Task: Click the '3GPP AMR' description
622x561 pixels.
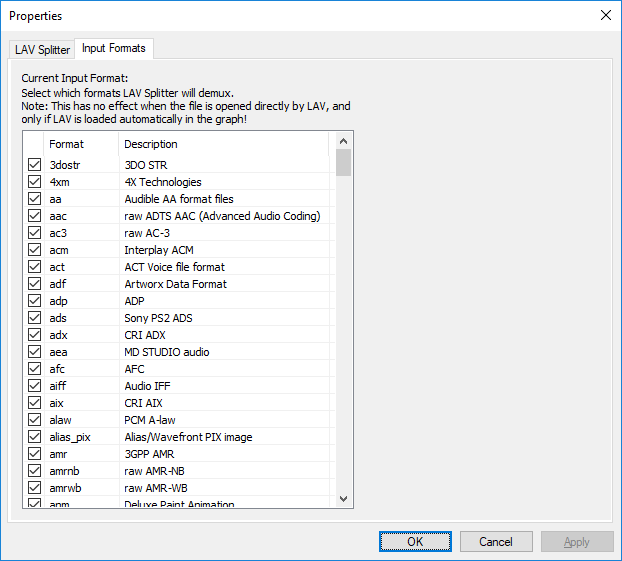Action: pos(149,454)
